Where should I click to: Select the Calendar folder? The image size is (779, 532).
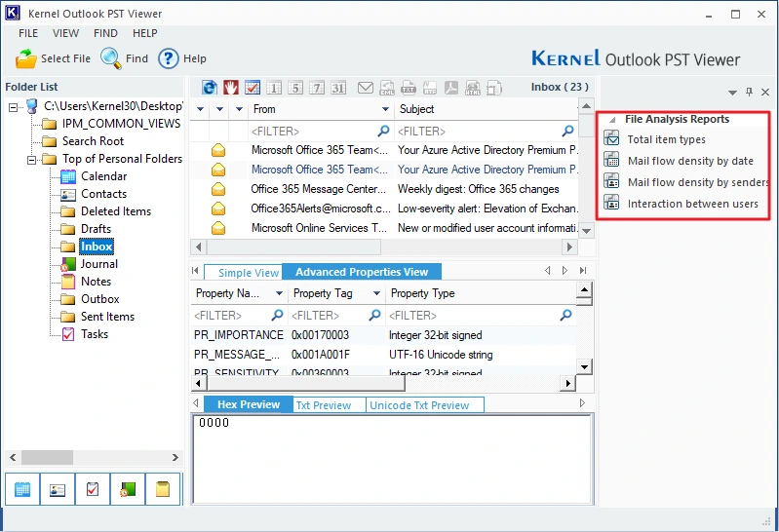103,176
